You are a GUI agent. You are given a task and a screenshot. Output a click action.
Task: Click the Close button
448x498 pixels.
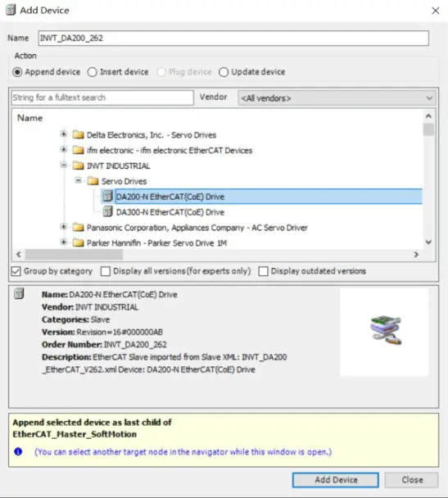tap(412, 480)
